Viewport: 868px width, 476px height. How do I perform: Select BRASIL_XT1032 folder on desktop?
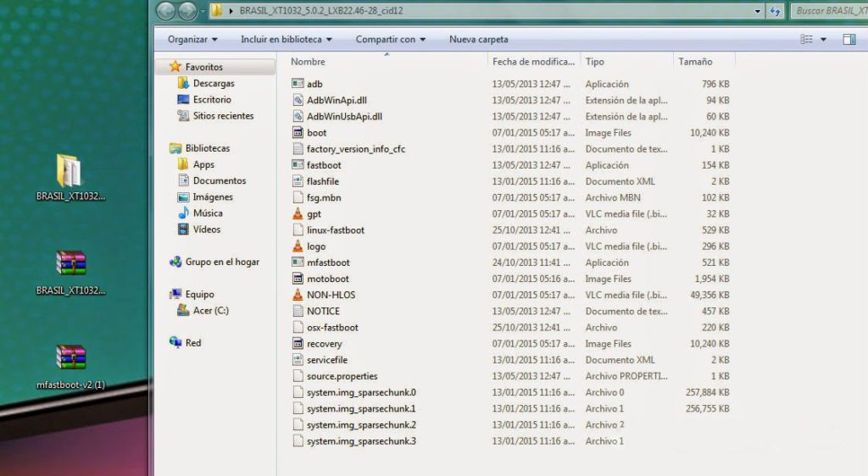pyautogui.click(x=70, y=178)
